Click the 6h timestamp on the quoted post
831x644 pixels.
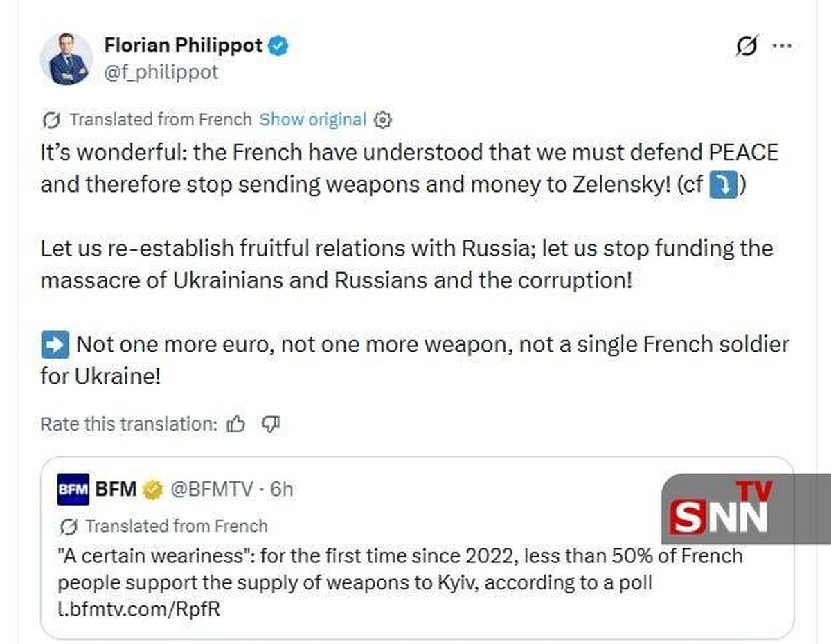[x=281, y=490]
